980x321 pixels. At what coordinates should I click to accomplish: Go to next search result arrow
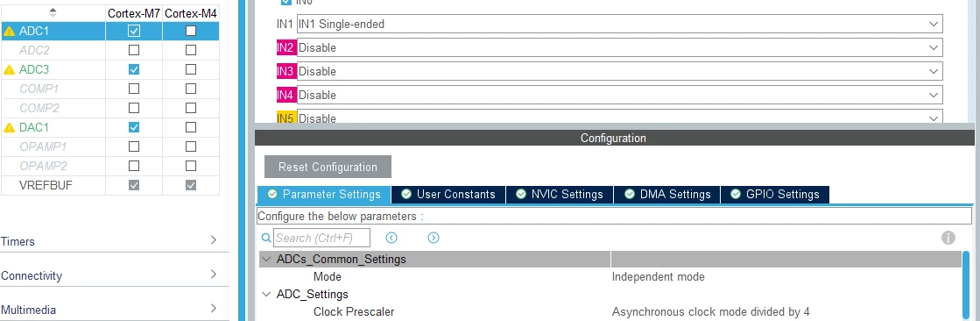click(x=434, y=238)
